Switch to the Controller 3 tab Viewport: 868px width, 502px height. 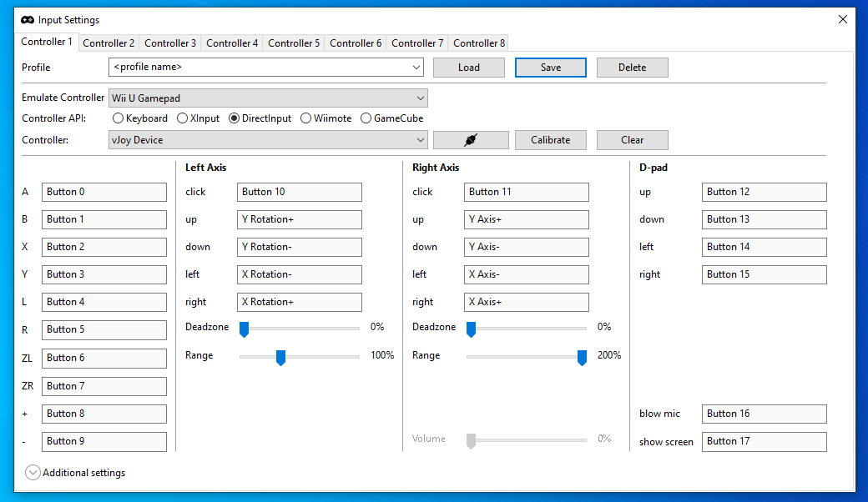170,43
